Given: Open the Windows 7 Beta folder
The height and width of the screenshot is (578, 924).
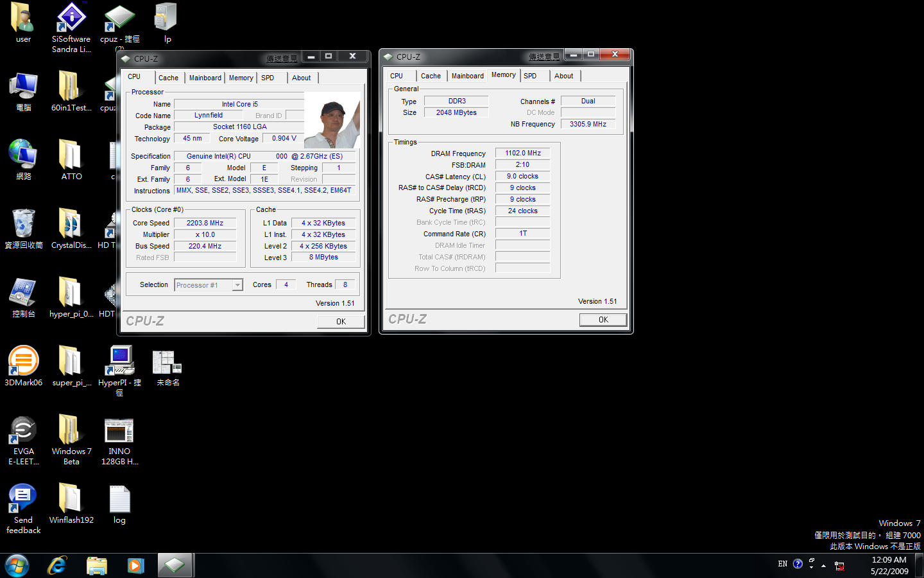Looking at the screenshot, I should [x=71, y=440].
